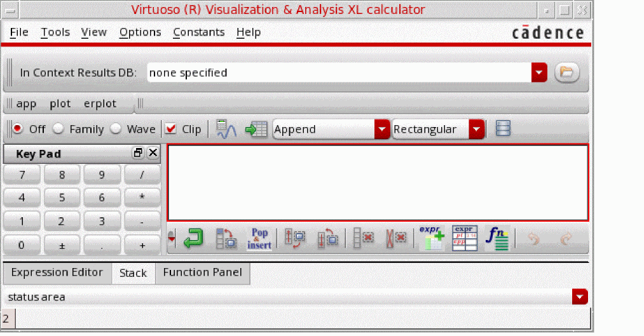Click the green Enter arrow icon
The image size is (644, 336).
[x=193, y=238]
